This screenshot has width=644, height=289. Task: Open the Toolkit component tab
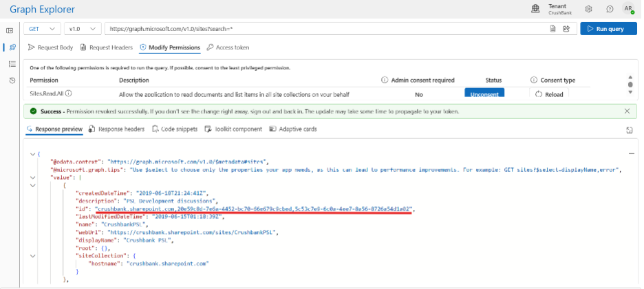pos(233,129)
